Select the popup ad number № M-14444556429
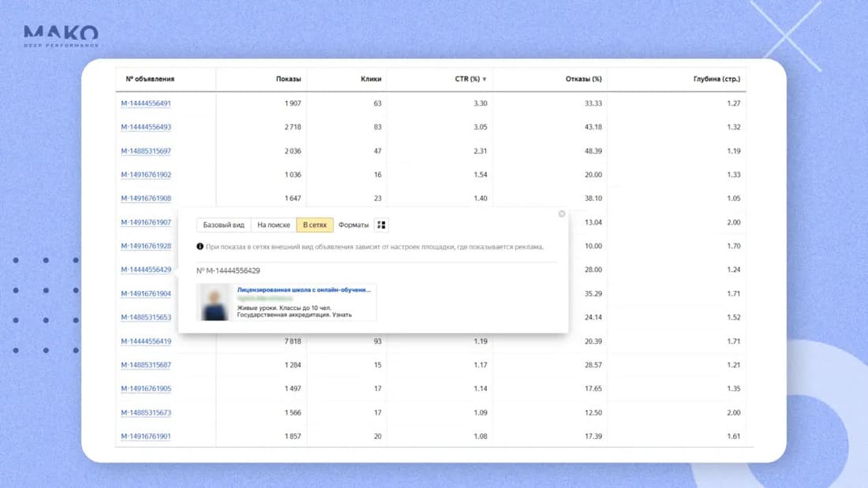 point(228,270)
